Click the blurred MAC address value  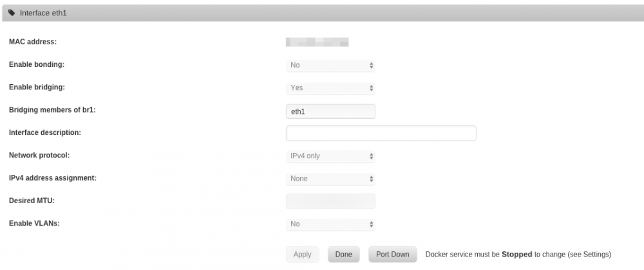click(317, 42)
